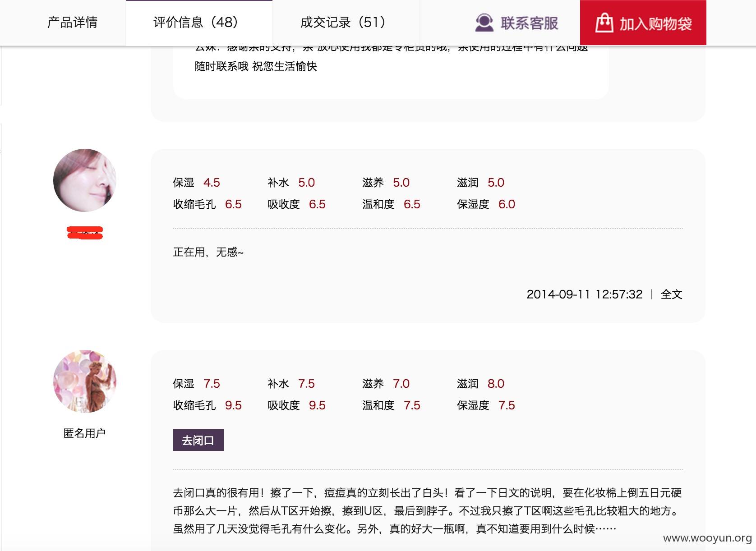The height and width of the screenshot is (551, 756).
Task: Click 保湿度 6.0 rating
Action: pos(486,204)
